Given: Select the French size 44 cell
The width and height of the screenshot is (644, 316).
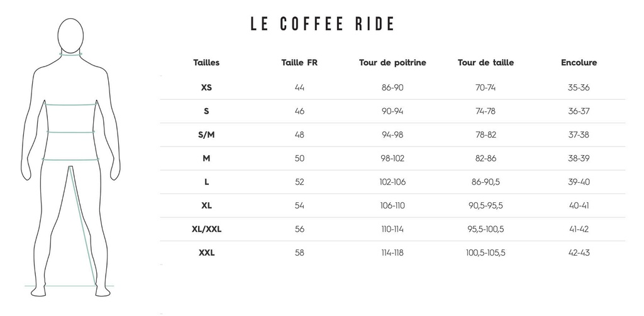Looking at the screenshot, I should click(299, 87).
